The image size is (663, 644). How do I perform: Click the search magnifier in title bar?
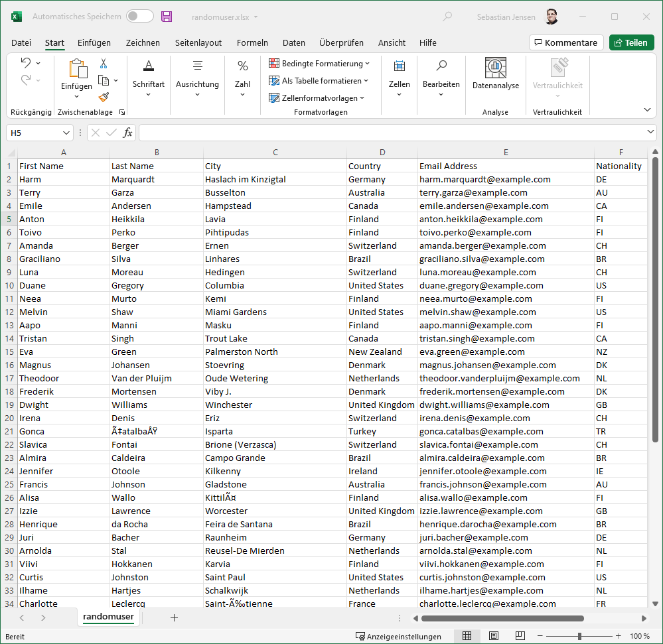pos(448,17)
